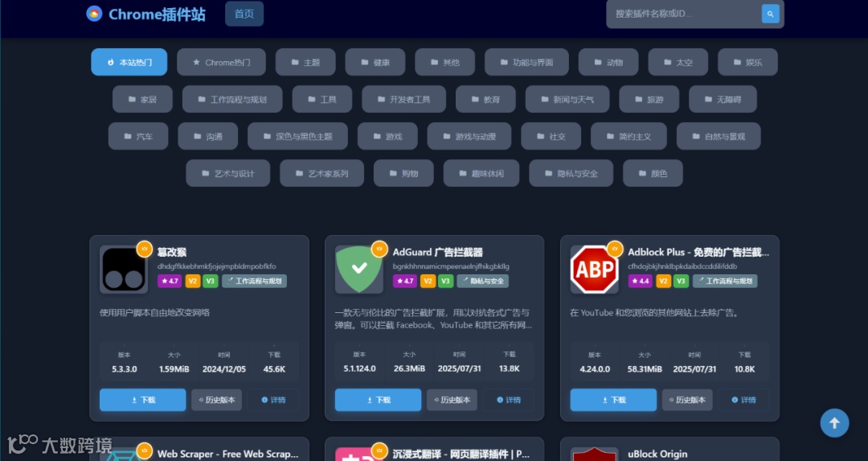Select the 无障碍 category

click(723, 99)
